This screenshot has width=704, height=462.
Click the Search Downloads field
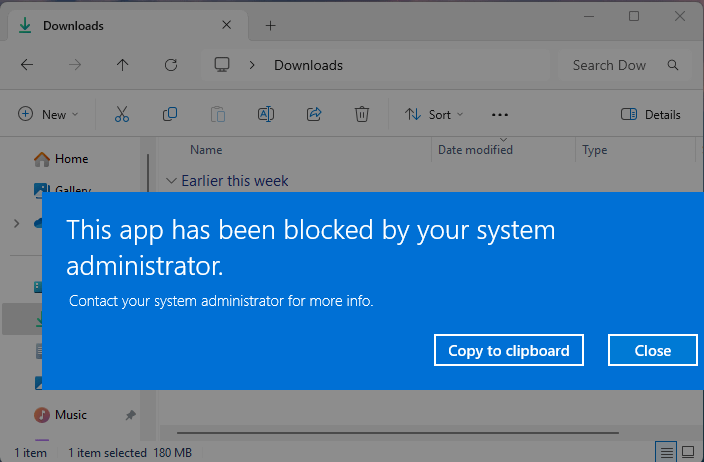tap(624, 66)
